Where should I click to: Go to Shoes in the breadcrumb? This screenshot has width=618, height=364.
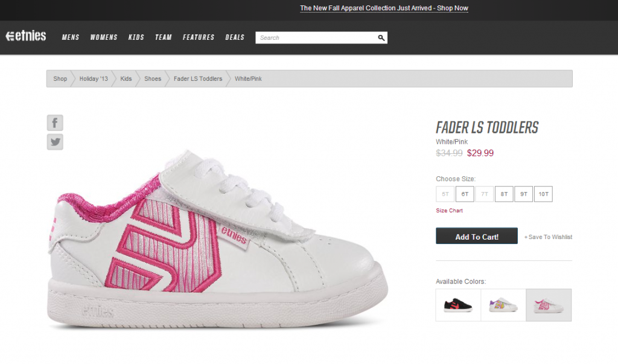[x=153, y=79]
